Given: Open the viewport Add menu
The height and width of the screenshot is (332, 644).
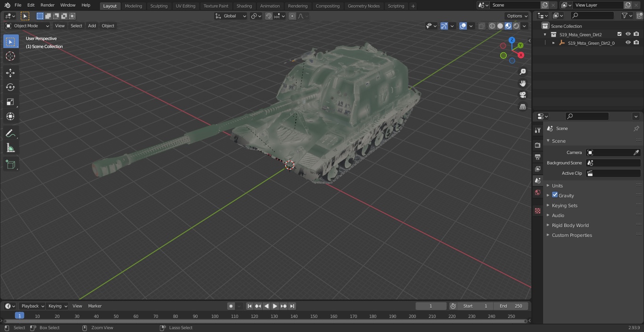Looking at the screenshot, I should [x=92, y=26].
